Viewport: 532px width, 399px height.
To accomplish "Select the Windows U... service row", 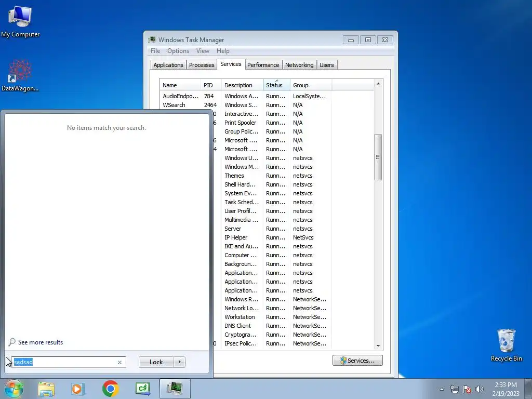I will tap(293, 158).
